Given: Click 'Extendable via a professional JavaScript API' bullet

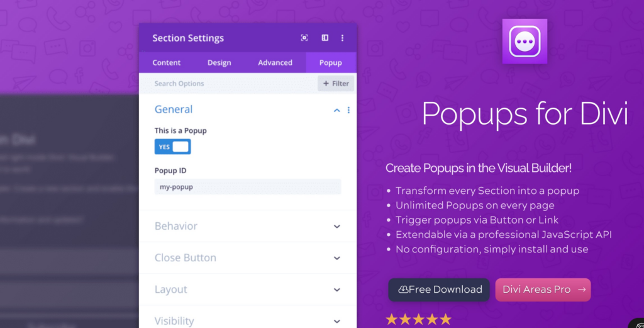Looking at the screenshot, I should pyautogui.click(x=504, y=235).
